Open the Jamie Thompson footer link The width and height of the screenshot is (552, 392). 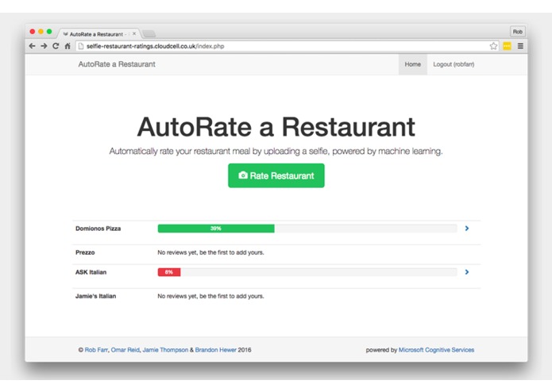coord(165,350)
